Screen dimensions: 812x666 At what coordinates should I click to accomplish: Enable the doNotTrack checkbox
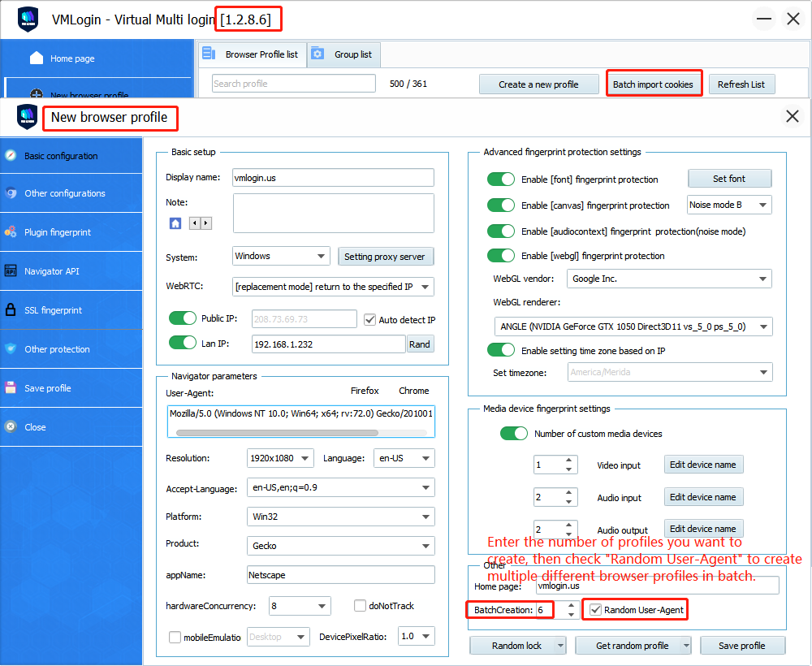point(361,606)
